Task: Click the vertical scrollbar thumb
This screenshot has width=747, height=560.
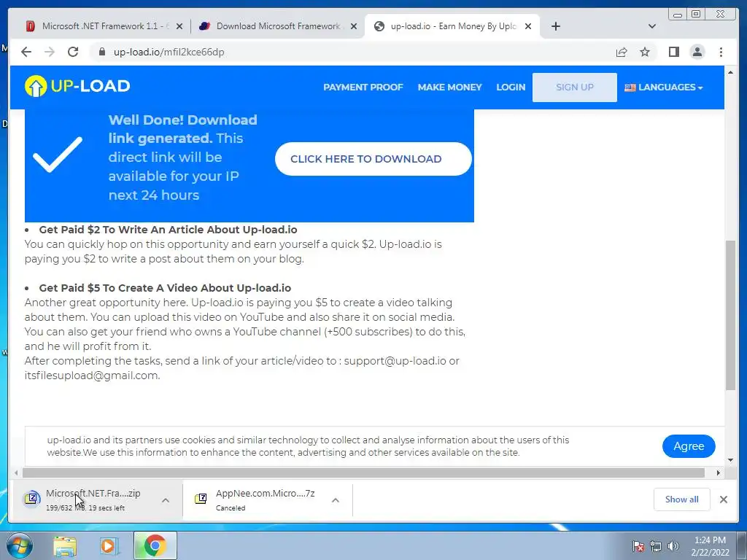Action: 730,316
